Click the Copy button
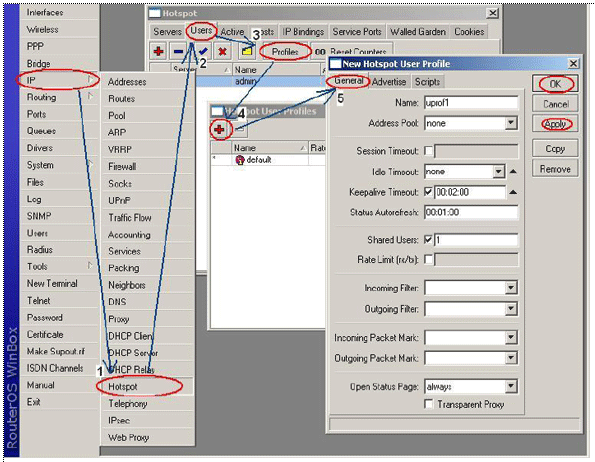This screenshot has width=595, height=462. [x=555, y=149]
